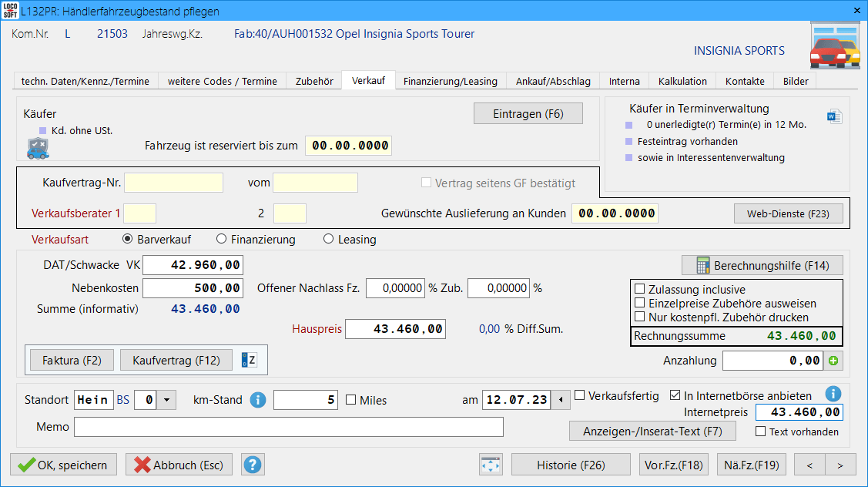Click into the Memo text field
Viewport: 868px width, 487px height.
pyautogui.click(x=289, y=427)
